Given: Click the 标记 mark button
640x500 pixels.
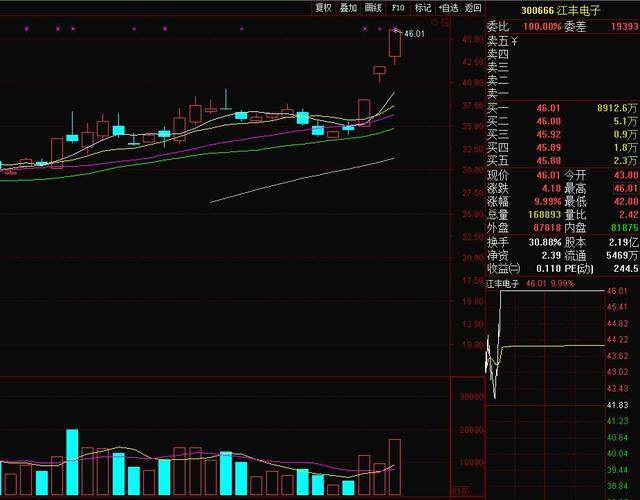Looking at the screenshot, I should [422, 7].
